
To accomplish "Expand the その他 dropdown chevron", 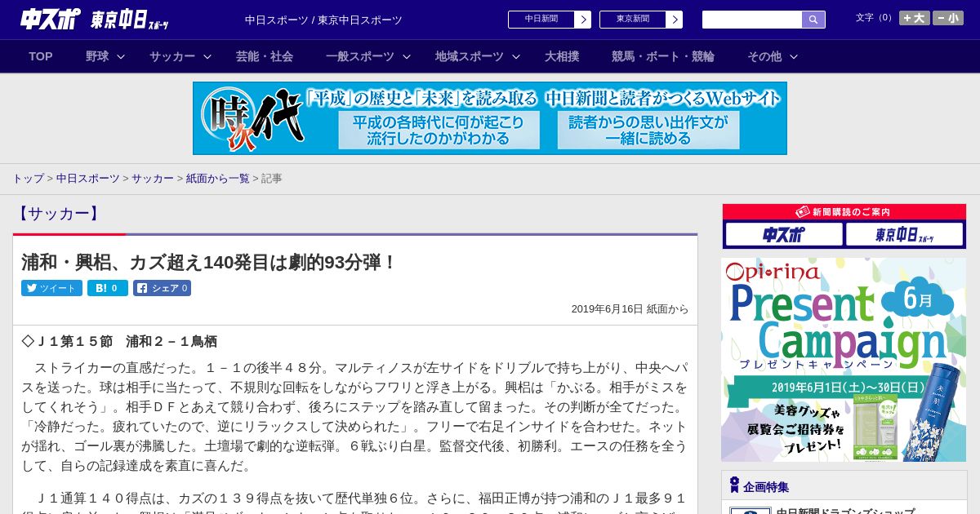I will [794, 56].
